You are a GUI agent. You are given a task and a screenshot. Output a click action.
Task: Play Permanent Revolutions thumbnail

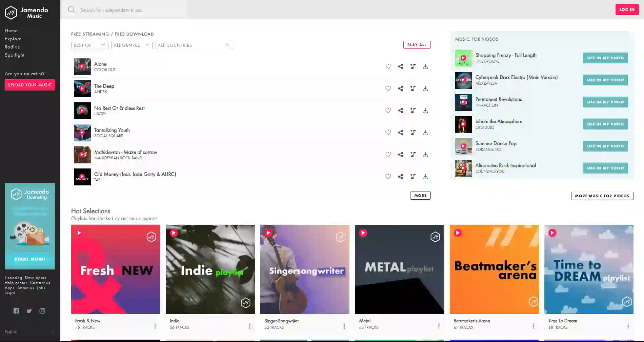[463, 102]
